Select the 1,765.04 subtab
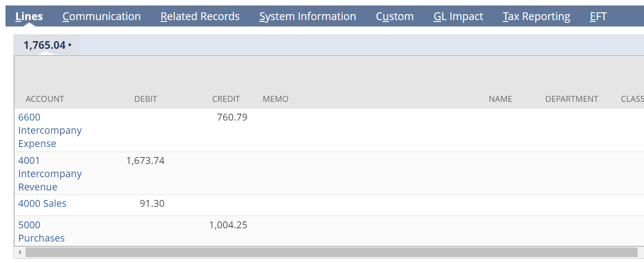 (x=47, y=45)
